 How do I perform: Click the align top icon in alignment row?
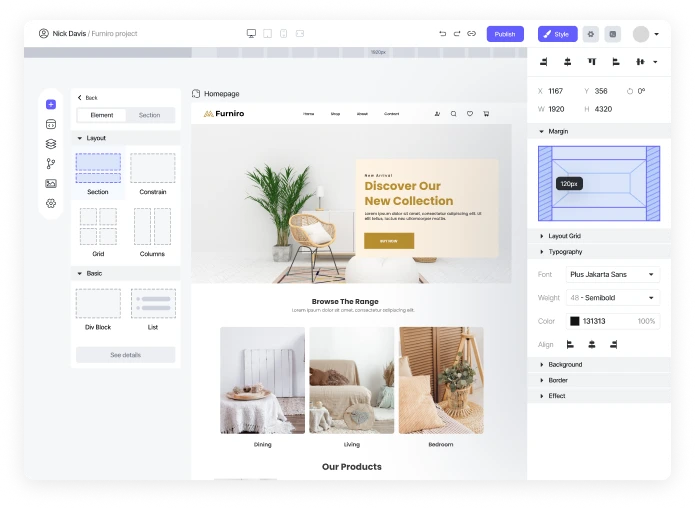pos(592,62)
